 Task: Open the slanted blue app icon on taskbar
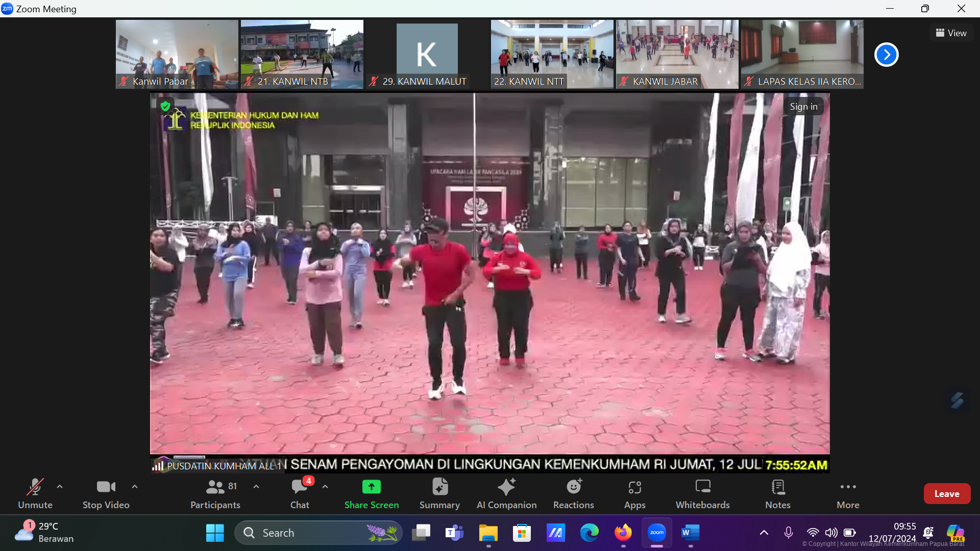pos(555,533)
